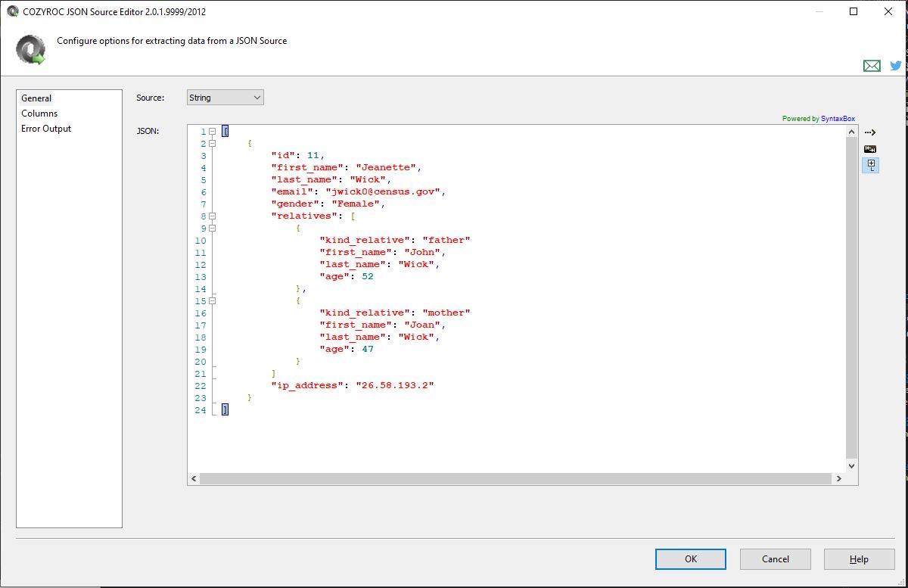This screenshot has width=908, height=588.
Task: Click the editor vertical scrollbar thumb
Action: tap(852, 297)
